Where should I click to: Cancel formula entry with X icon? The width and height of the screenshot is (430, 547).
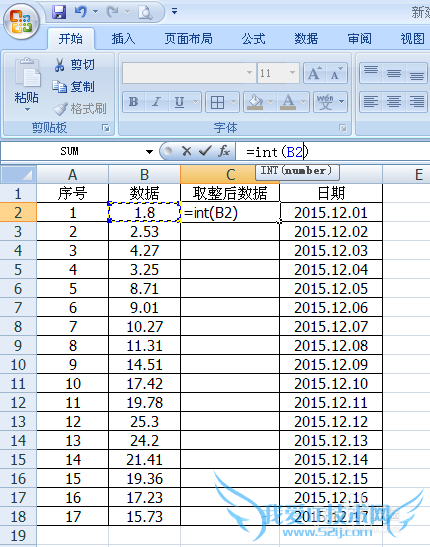[187, 151]
